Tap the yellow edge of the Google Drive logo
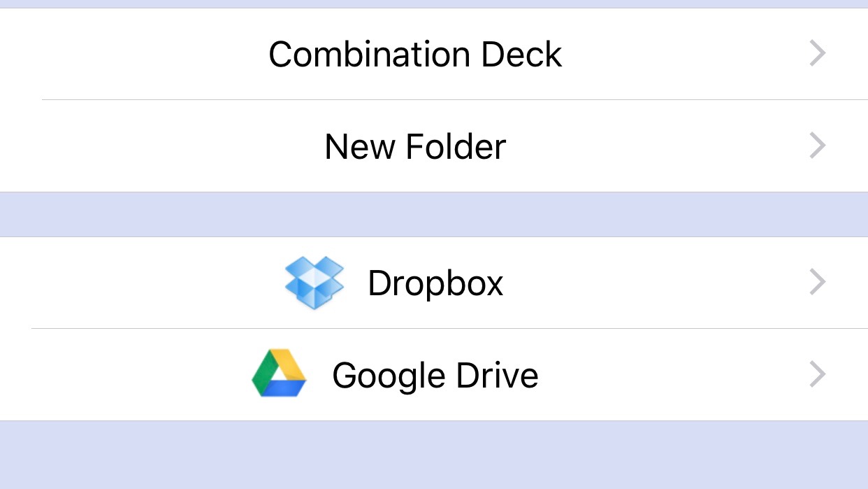Viewport: 868px width, 489px height. 291,362
